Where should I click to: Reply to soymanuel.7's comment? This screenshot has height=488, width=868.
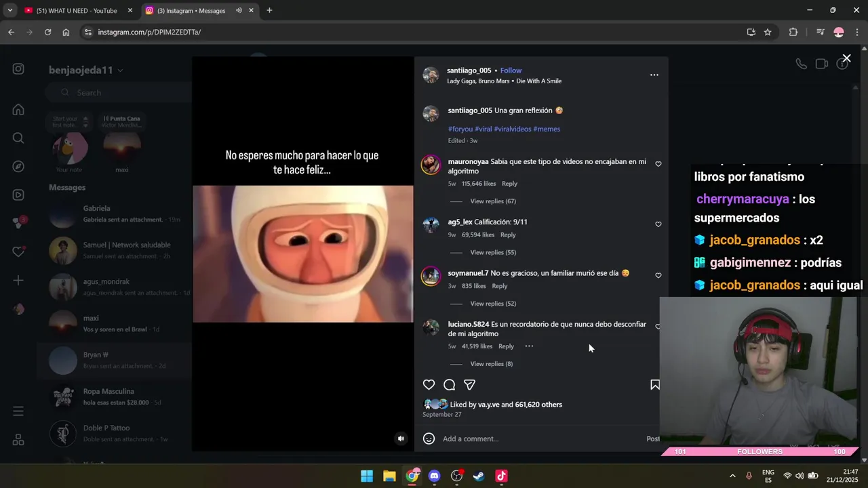coord(499,286)
